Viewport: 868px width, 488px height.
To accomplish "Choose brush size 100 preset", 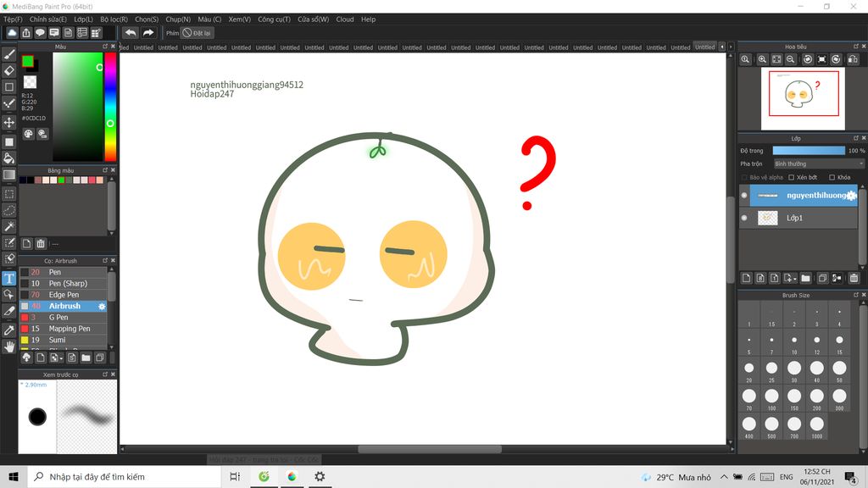I will 771,396.
